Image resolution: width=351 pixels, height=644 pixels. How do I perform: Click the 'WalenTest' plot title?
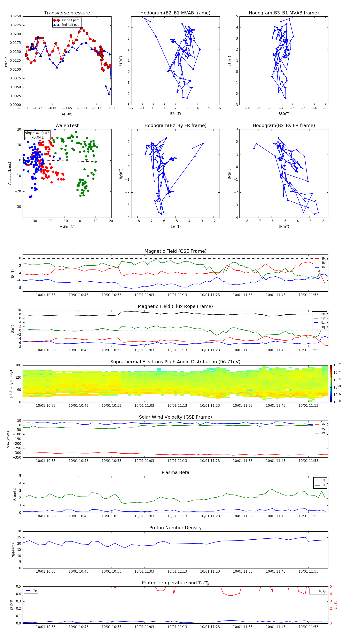pos(67,125)
